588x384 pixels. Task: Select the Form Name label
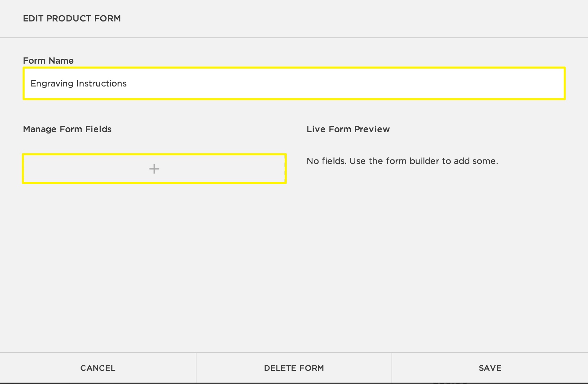point(48,61)
